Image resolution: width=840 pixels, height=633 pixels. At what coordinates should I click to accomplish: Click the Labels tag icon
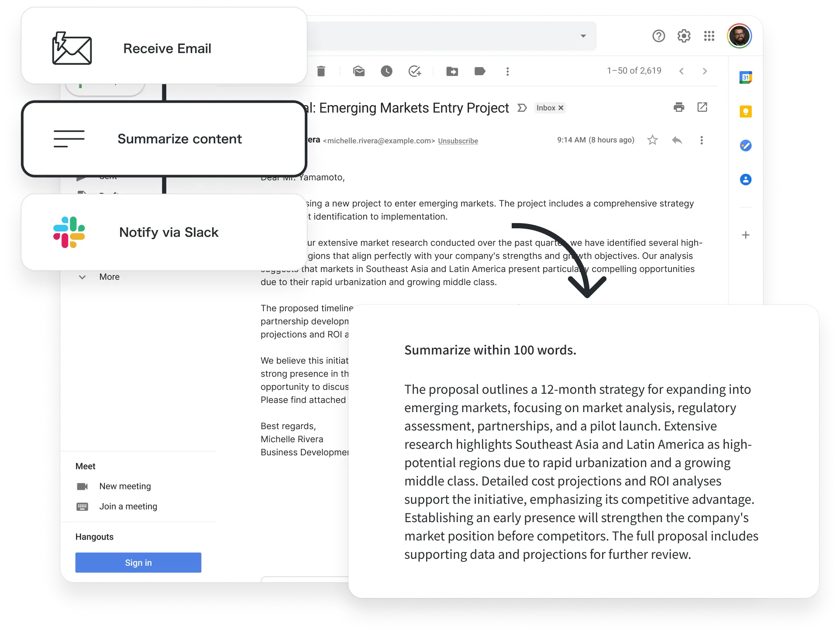pos(480,71)
